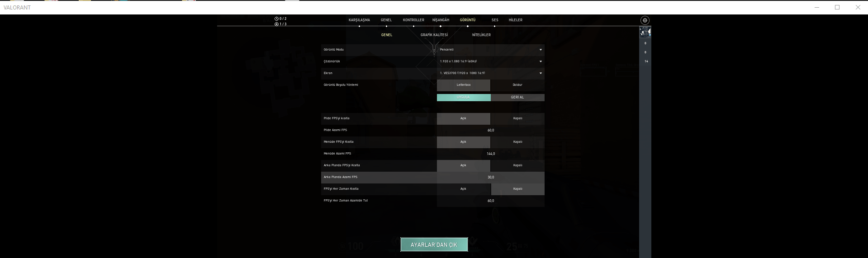Screen dimensions: 868x258
Task: Set Menüde FPS'yi Kısıtla to Açık
Action: pyautogui.click(x=464, y=142)
